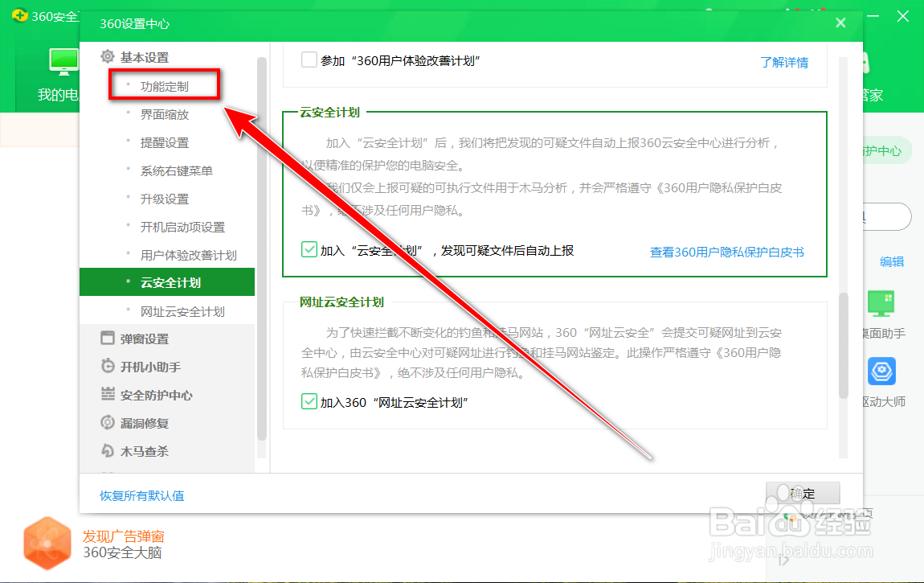Select 开机启动项设置 in sidebar

(182, 227)
